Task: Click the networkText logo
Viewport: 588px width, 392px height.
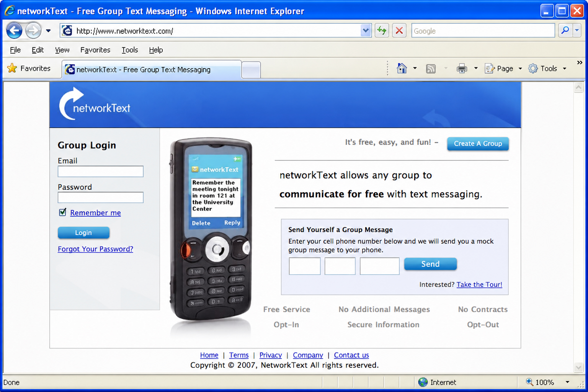Action: [95, 104]
